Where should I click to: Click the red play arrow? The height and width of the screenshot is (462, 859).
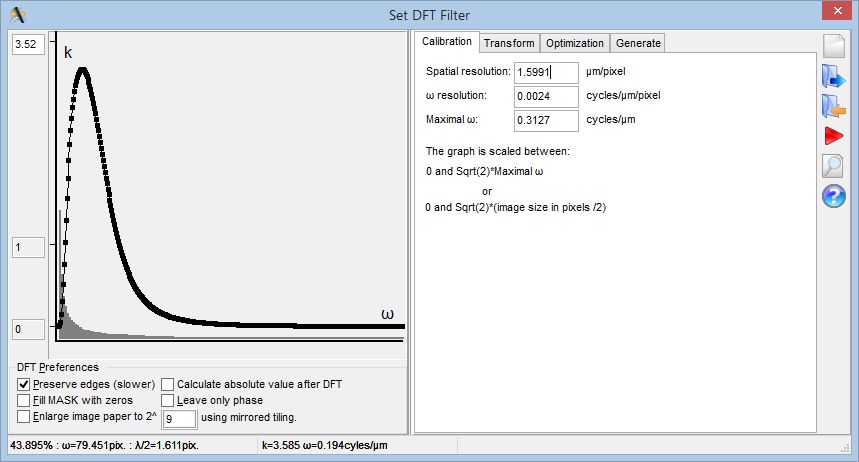tap(834, 136)
